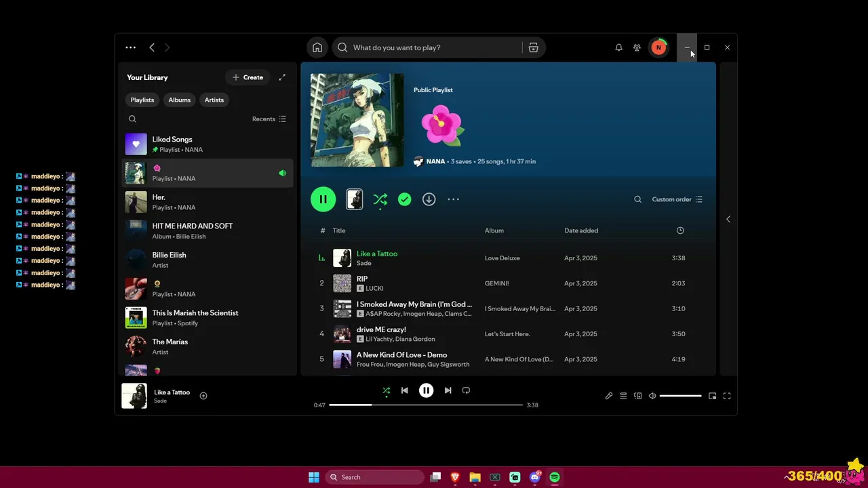The width and height of the screenshot is (868, 488).
Task: Pause playback in the bottom player bar
Action: pos(426,390)
